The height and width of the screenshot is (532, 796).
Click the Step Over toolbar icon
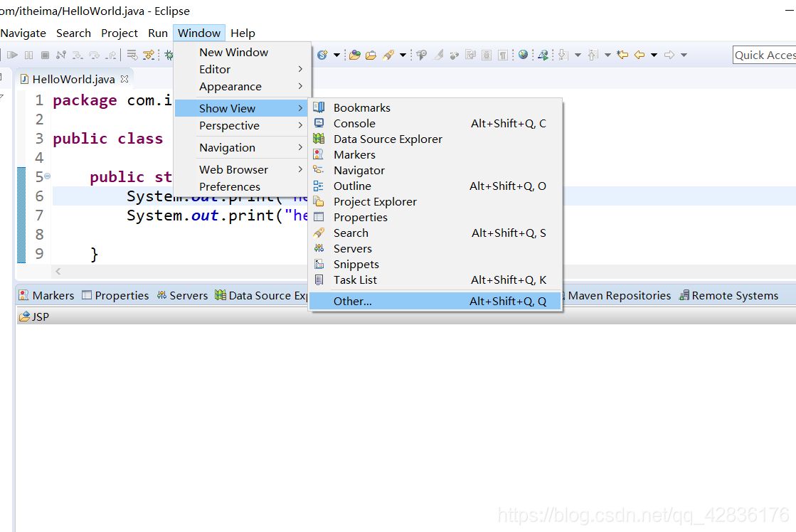[94, 55]
